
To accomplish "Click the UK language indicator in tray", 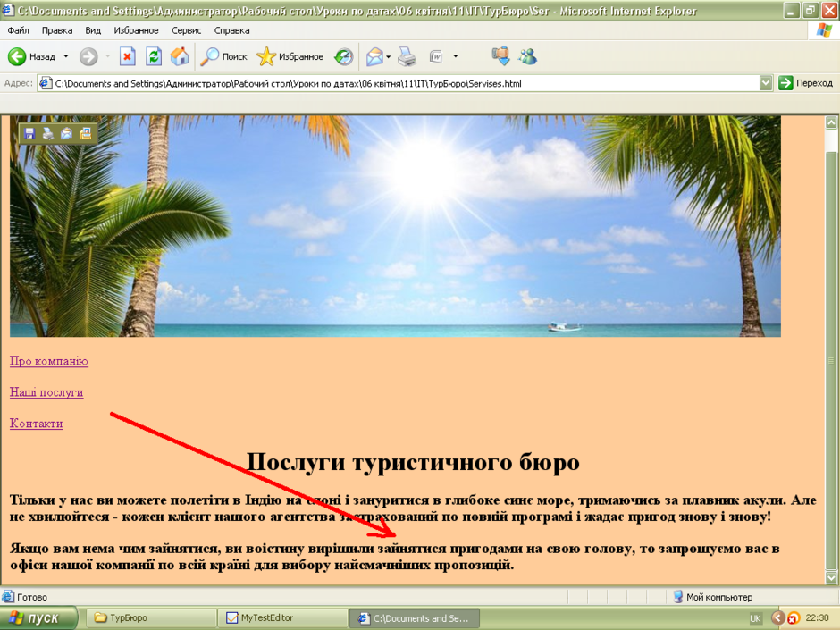I will click(x=755, y=618).
